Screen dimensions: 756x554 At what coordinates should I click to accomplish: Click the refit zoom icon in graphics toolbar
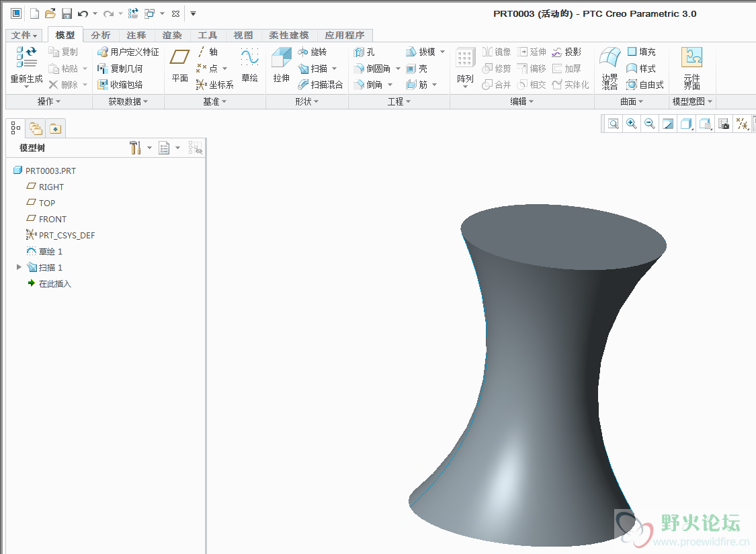click(x=614, y=124)
